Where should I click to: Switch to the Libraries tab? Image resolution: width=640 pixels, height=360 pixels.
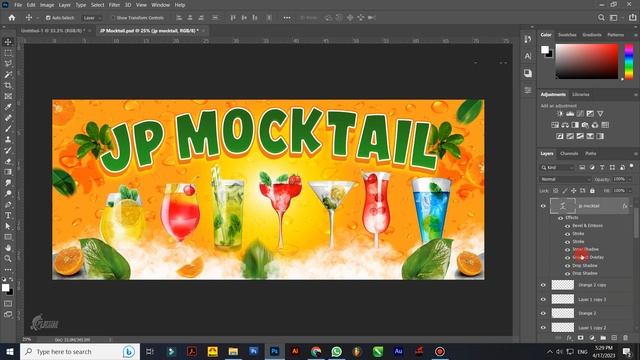580,94
